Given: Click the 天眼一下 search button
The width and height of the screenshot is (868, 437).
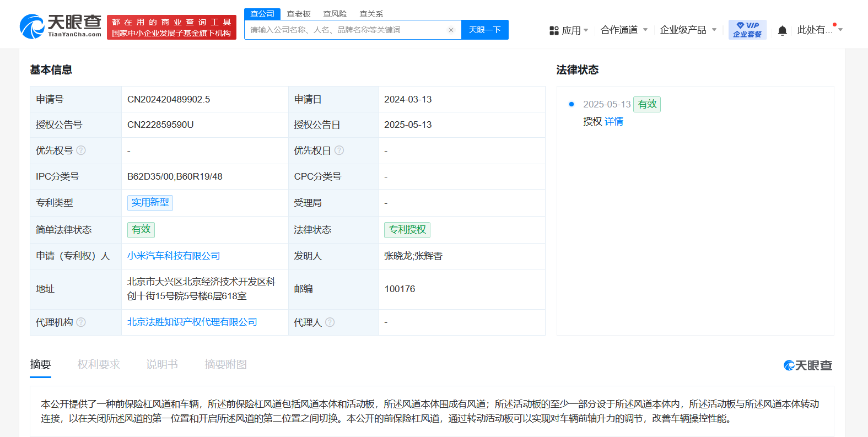Looking at the screenshot, I should coord(484,30).
